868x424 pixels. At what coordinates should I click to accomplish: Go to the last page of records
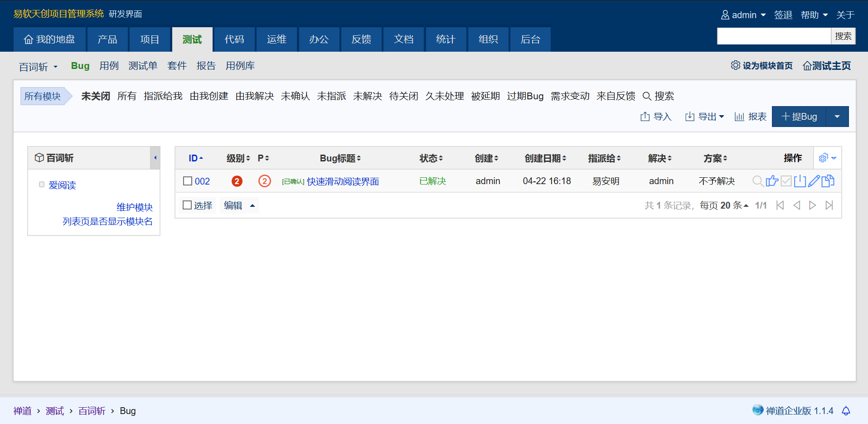(829, 205)
